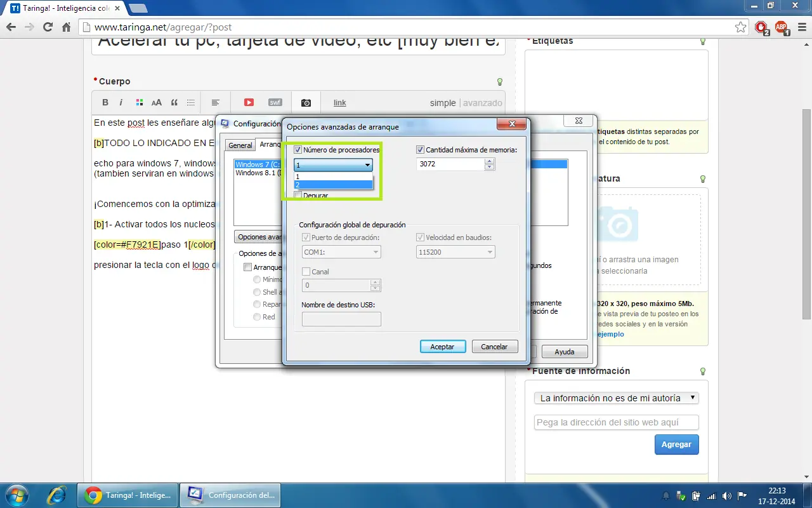Choose 1 processor from list
The width and height of the screenshot is (812, 508).
tap(334, 177)
